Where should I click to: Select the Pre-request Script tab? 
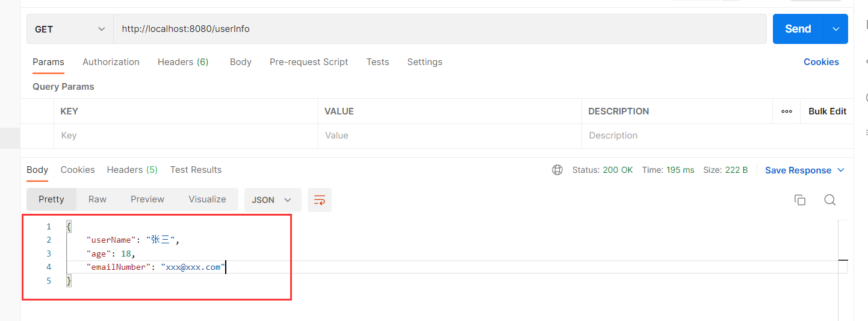pyautogui.click(x=309, y=62)
